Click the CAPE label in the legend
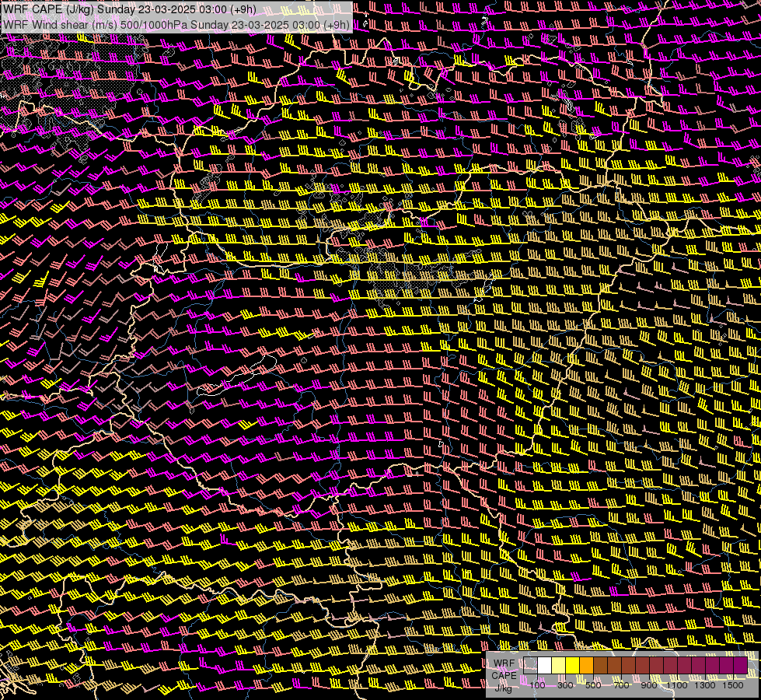This screenshot has width=761, height=700. (504, 675)
